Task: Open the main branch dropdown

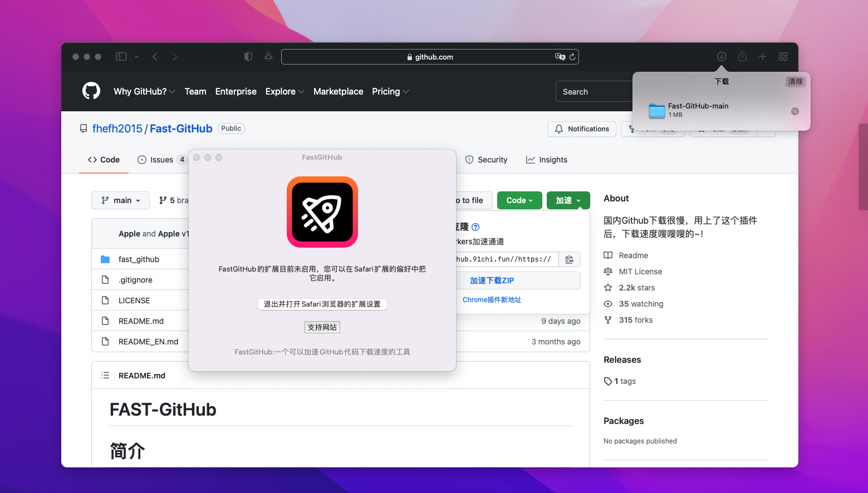Action: (x=121, y=200)
